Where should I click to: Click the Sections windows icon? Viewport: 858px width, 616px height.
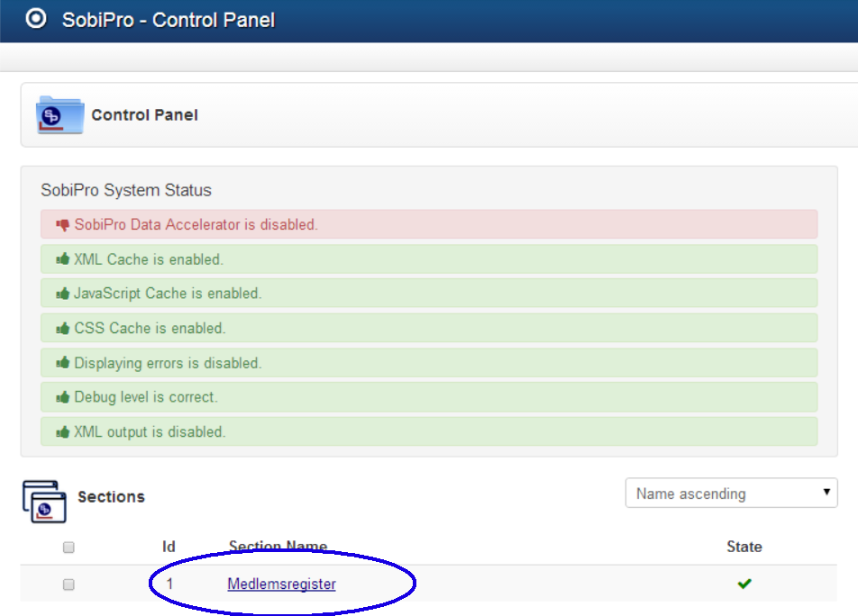[x=44, y=502]
